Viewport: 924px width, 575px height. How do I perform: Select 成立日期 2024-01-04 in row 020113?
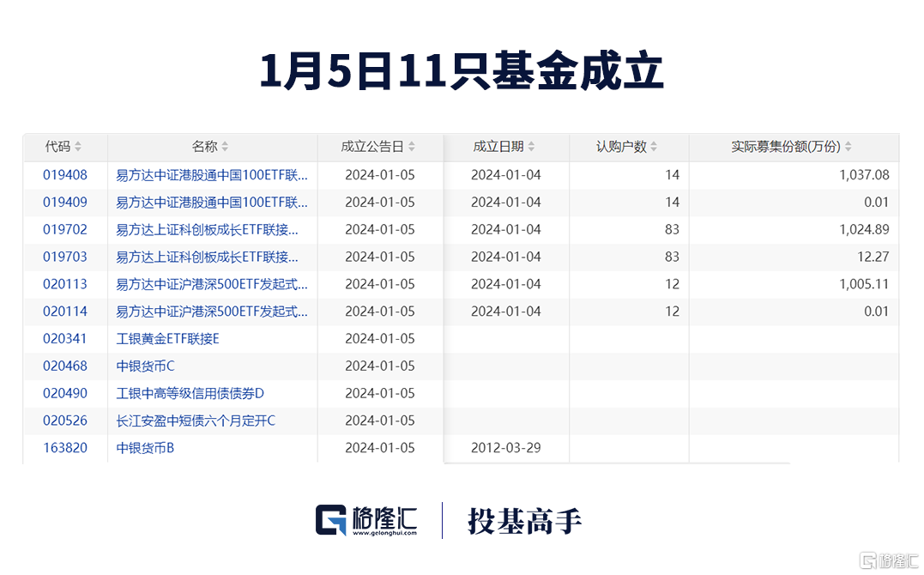(505, 284)
